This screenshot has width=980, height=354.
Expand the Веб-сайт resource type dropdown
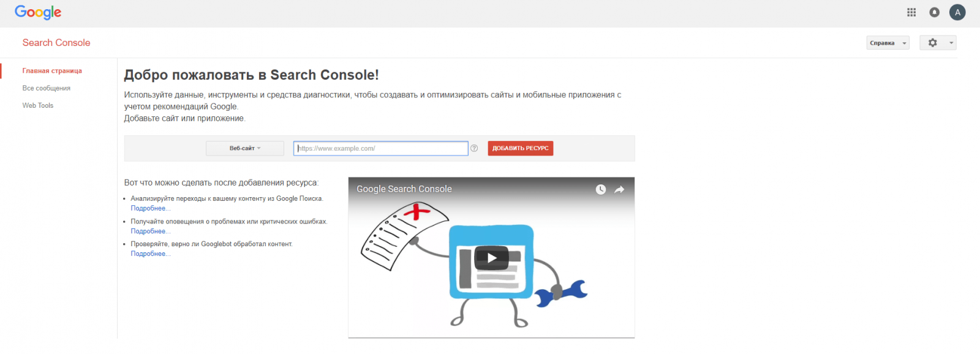click(245, 148)
